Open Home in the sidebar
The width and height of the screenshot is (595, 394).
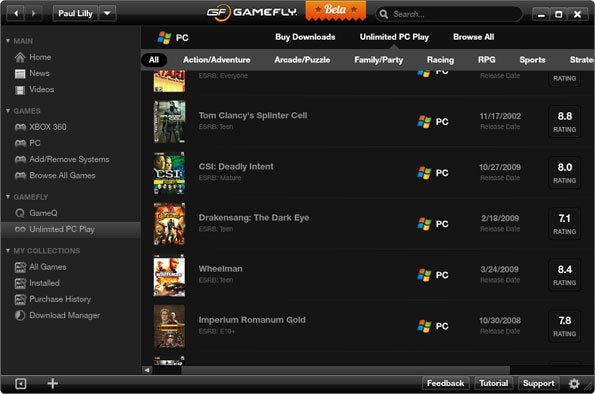(40, 57)
